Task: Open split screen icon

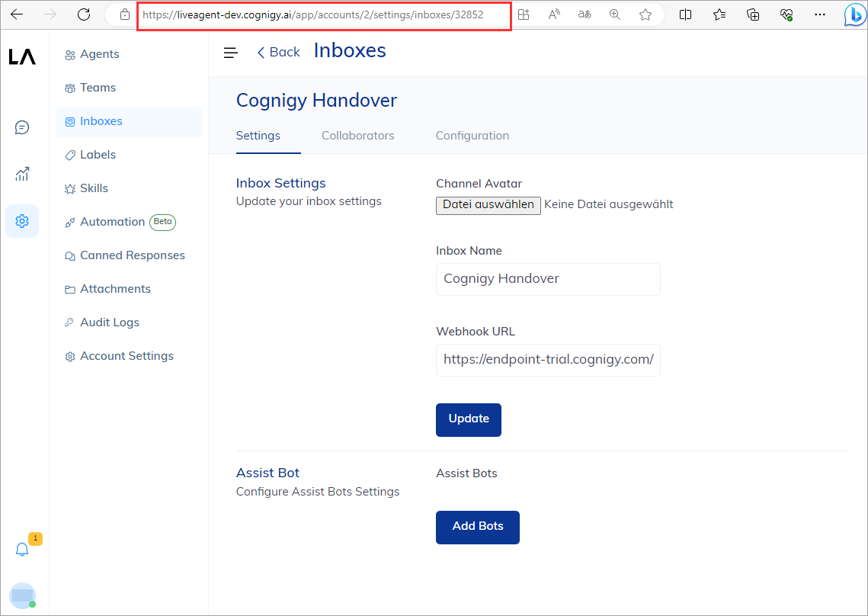Action: coord(685,14)
